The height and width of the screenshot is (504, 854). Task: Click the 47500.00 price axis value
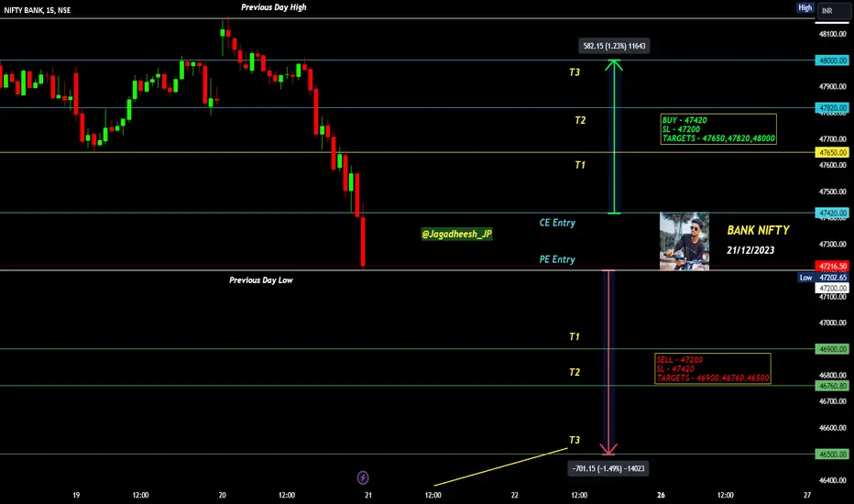833,192
